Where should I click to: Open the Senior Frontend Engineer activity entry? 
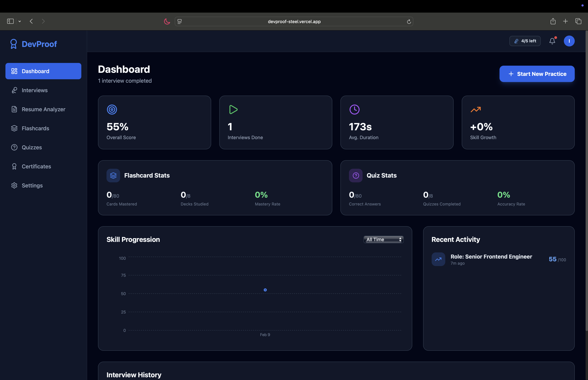[x=491, y=259]
